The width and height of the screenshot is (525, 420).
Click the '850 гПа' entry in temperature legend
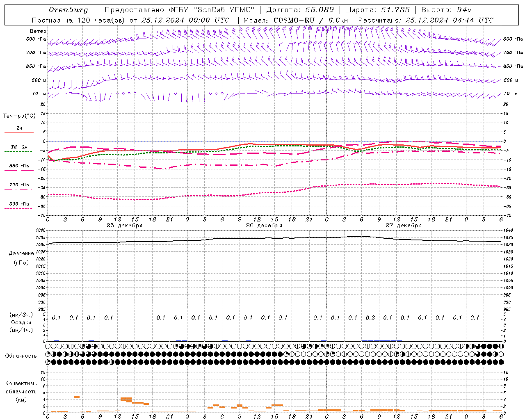[19, 166]
